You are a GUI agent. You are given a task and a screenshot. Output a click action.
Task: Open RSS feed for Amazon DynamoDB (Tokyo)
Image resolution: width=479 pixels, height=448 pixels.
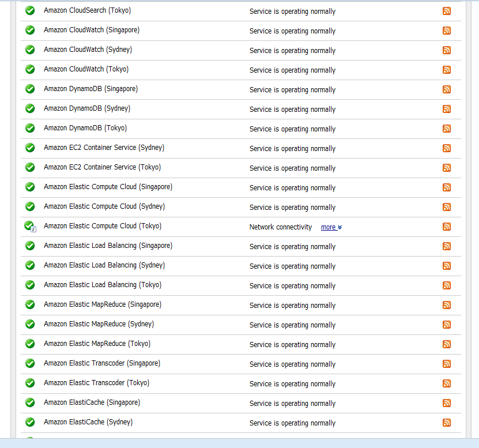(x=447, y=129)
